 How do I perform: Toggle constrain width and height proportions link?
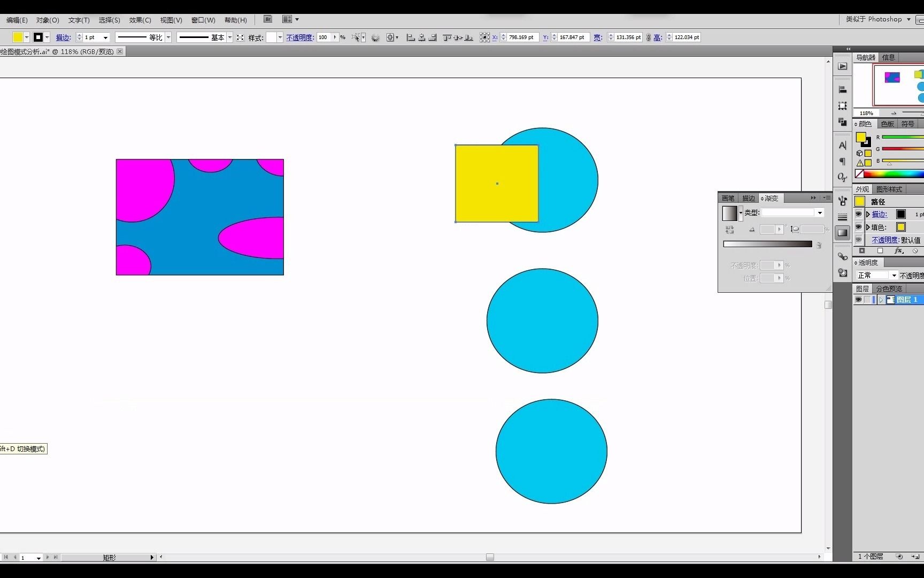point(648,37)
